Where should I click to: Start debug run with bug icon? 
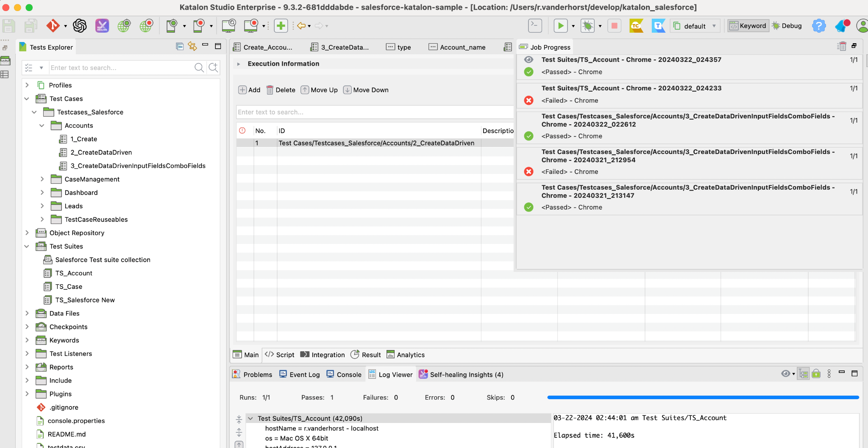tap(587, 26)
